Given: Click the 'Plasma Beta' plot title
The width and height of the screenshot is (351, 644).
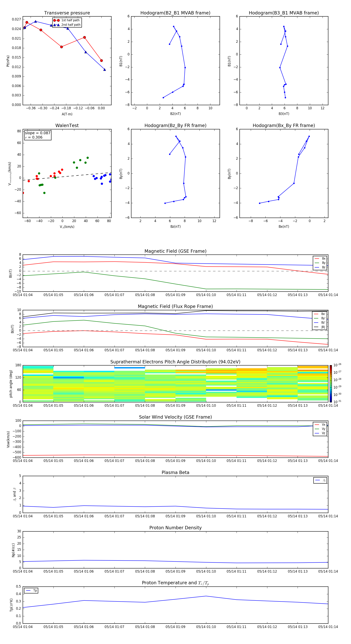Looking at the screenshot, I should coord(175,472).
